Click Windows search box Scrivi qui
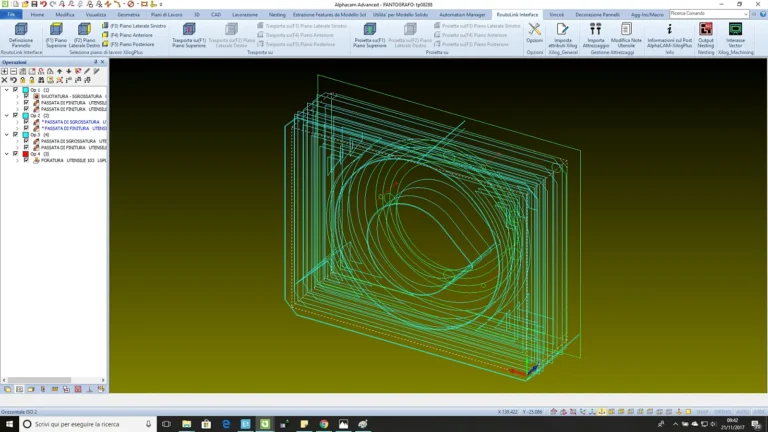 [87, 424]
